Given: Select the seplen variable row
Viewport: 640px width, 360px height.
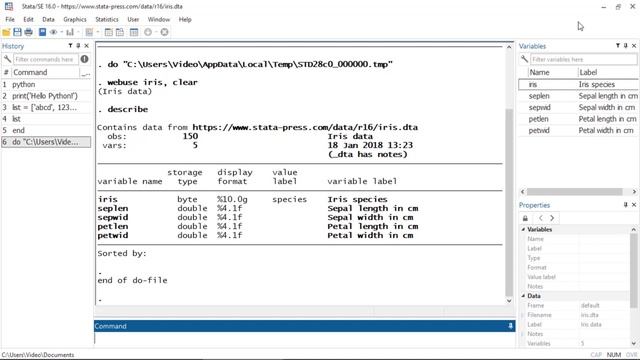Looking at the screenshot, I should pyautogui.click(x=579, y=96).
